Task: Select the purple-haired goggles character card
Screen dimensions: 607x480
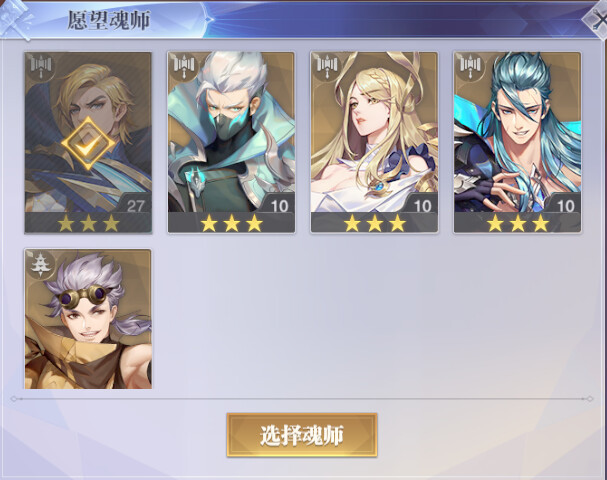Action: pos(88,319)
